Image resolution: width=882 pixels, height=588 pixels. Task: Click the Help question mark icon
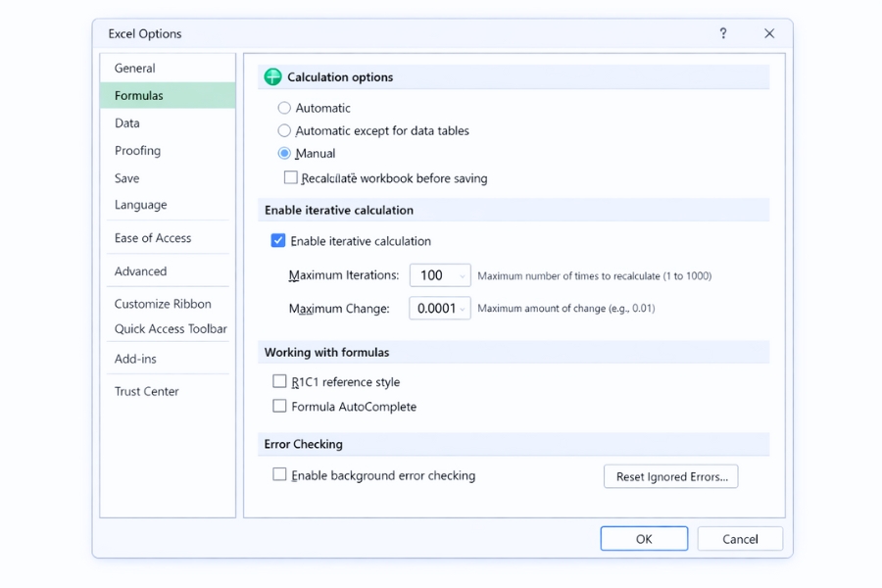[723, 33]
